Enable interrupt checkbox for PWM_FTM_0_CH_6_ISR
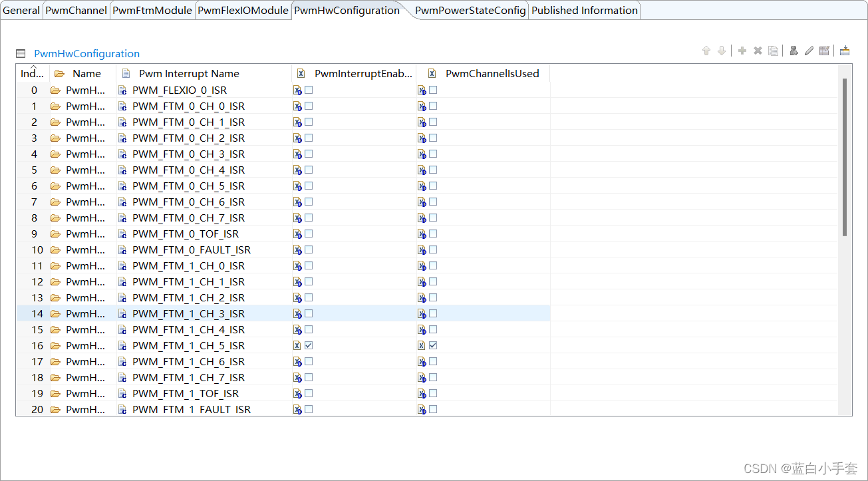 pos(309,202)
